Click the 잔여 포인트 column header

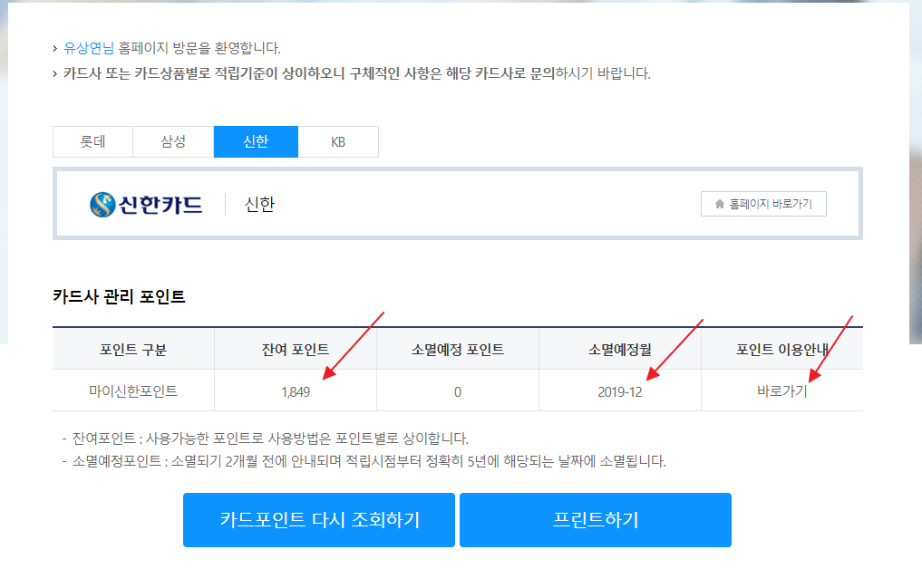[x=296, y=350]
